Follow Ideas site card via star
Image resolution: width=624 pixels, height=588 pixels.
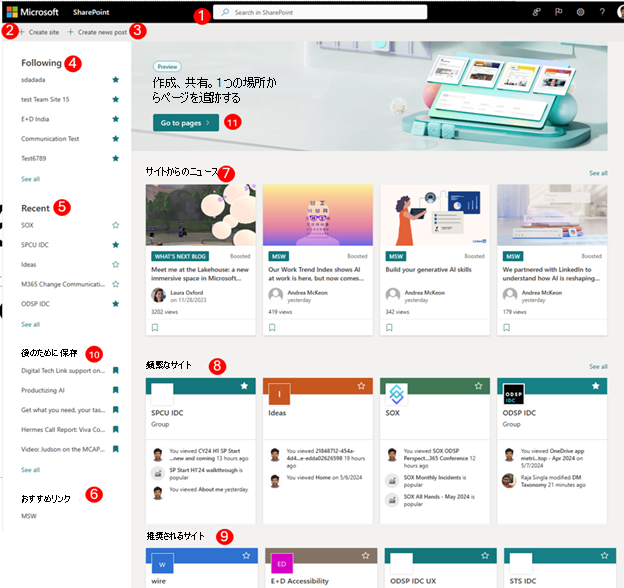(361, 386)
